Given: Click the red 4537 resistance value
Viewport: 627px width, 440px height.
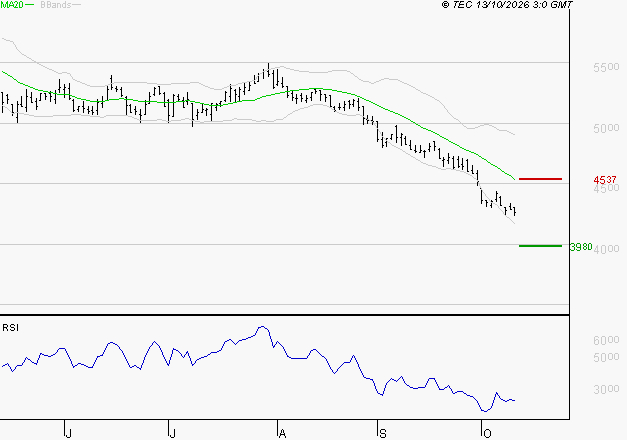Looking at the screenshot, I should coord(605,180).
